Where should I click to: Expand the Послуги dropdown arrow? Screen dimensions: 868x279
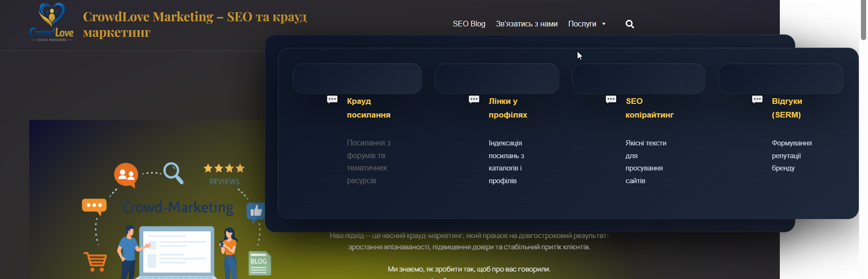coord(603,24)
